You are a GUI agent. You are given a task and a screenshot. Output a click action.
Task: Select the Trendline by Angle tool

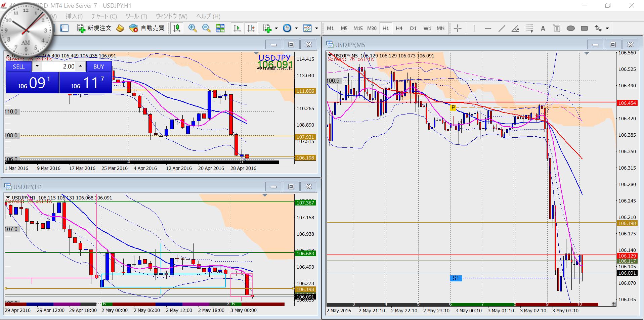click(x=515, y=28)
